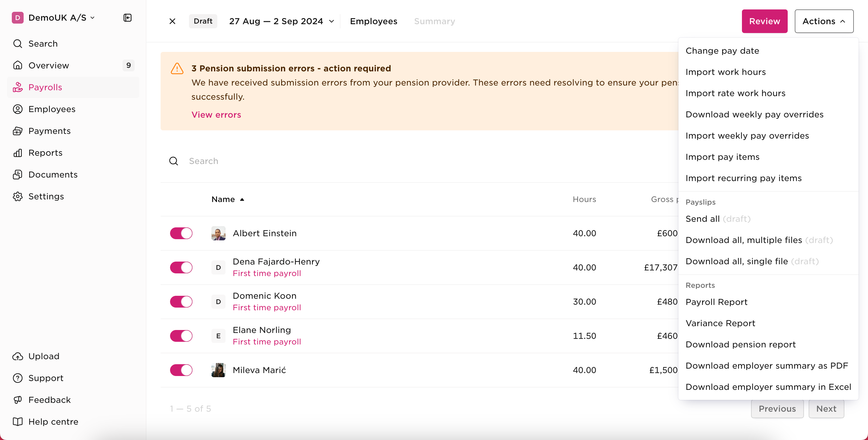
Task: Open the View errors link
Action: click(x=216, y=114)
